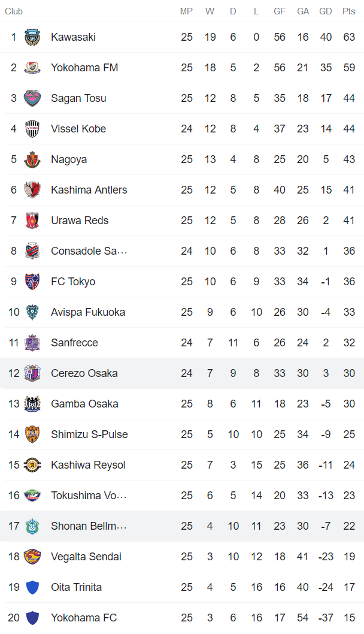Sort the table by Pts column
This screenshot has height=634, width=364.
tap(349, 11)
